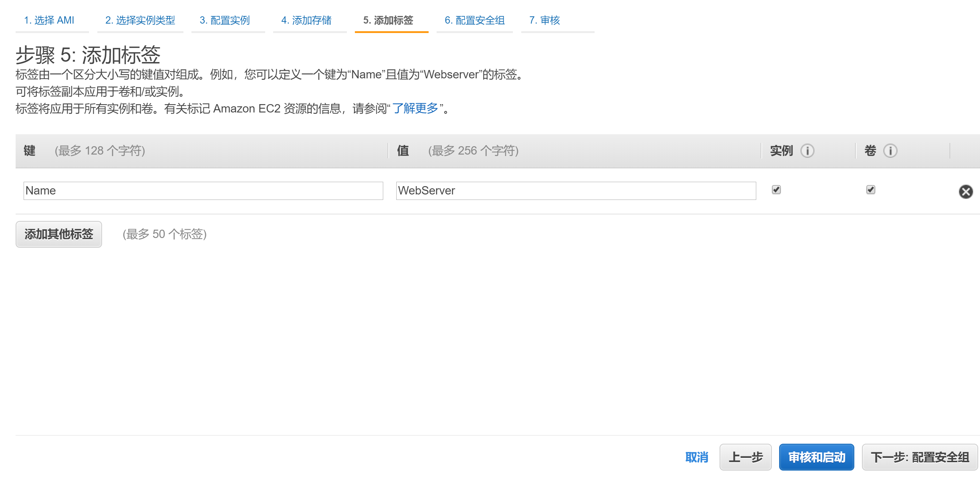Jump to 6. 配置安全组 tab

click(x=474, y=20)
